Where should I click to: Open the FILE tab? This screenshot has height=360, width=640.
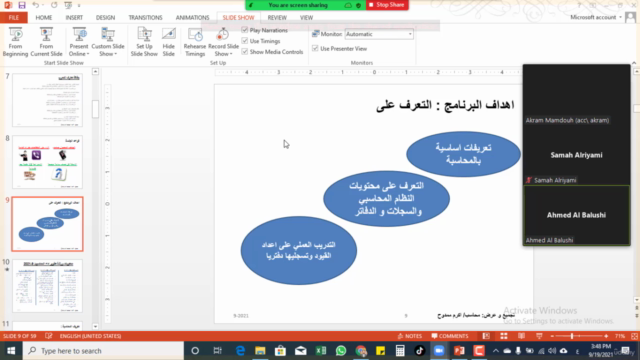pyautogui.click(x=13, y=18)
